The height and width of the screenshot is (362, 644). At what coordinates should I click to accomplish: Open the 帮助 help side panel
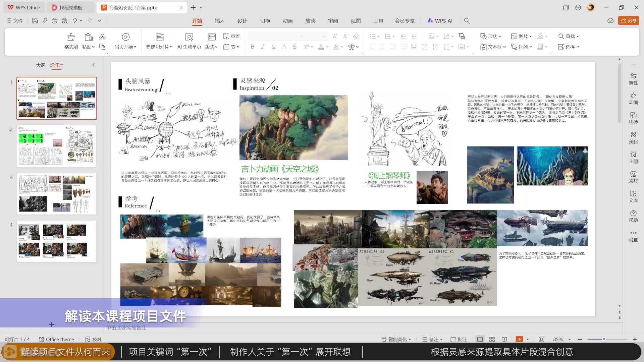click(633, 217)
